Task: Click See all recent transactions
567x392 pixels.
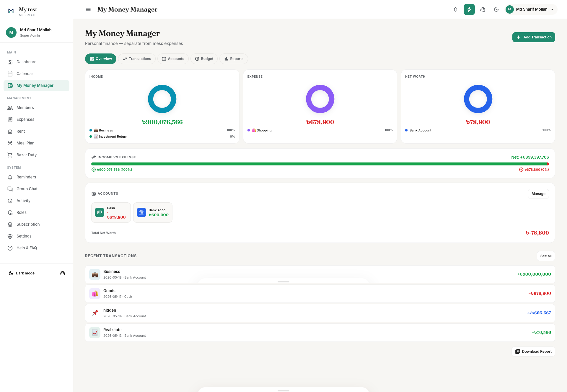Action: point(546,256)
